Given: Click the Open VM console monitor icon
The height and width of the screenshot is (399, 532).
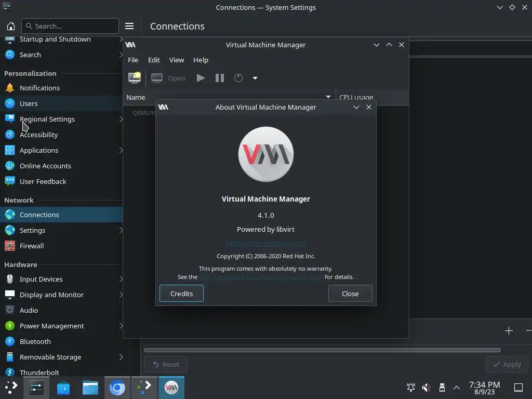Looking at the screenshot, I should (157, 78).
